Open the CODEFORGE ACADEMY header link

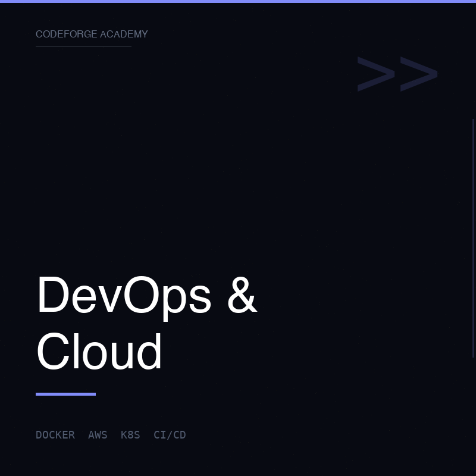pos(92,35)
